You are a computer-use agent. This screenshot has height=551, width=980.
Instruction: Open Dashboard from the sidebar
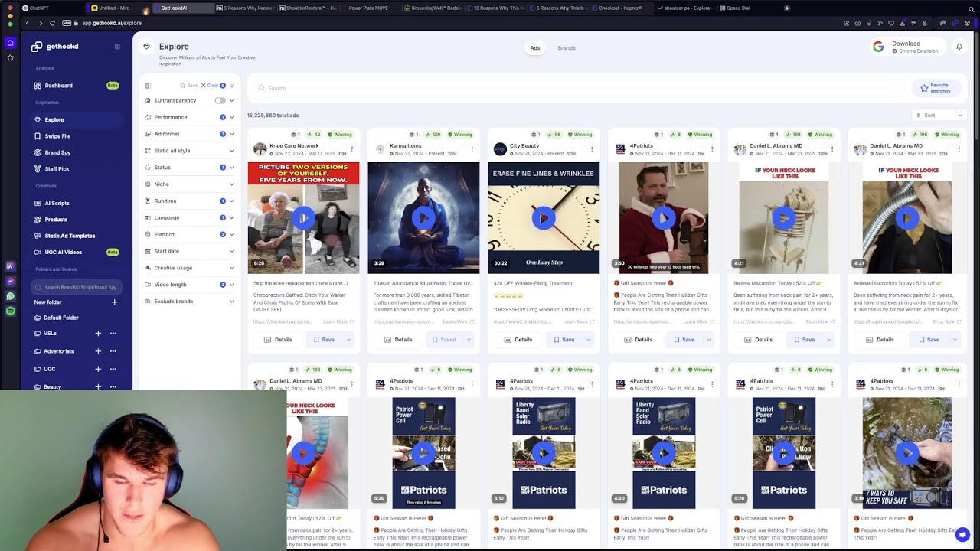click(58, 86)
